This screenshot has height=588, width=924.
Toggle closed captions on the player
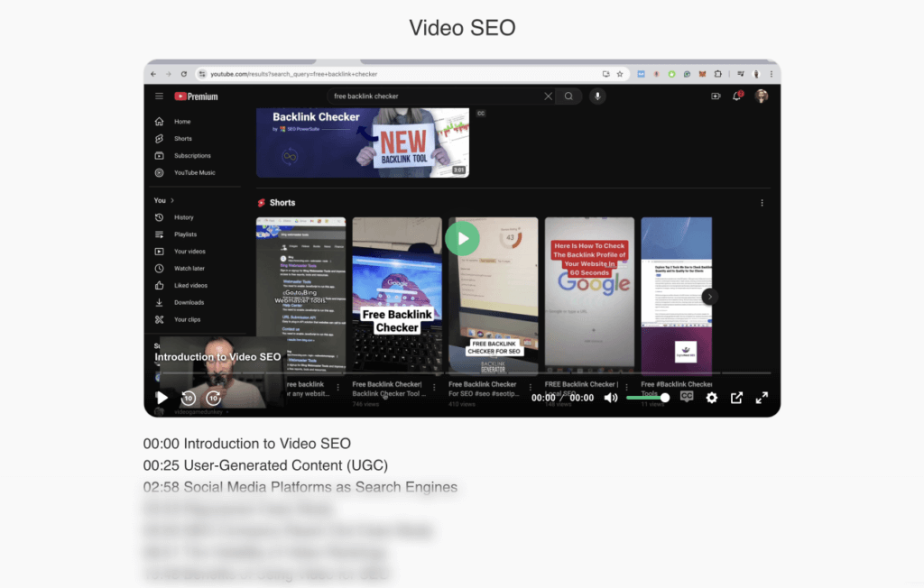point(687,397)
